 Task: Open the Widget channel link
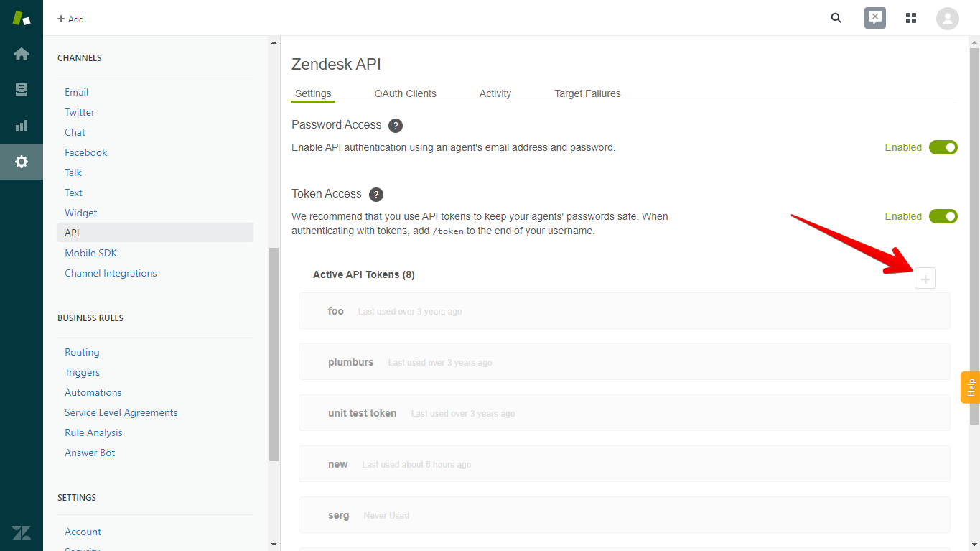click(81, 213)
